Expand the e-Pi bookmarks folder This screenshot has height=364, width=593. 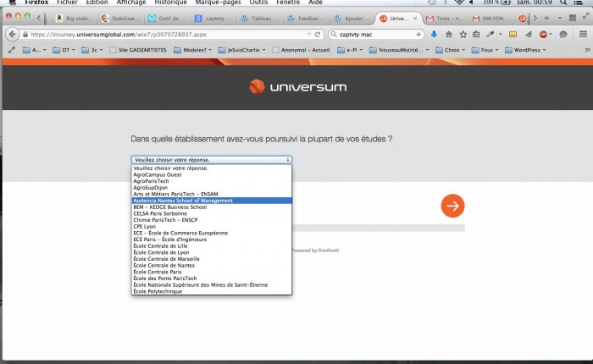tap(350, 50)
